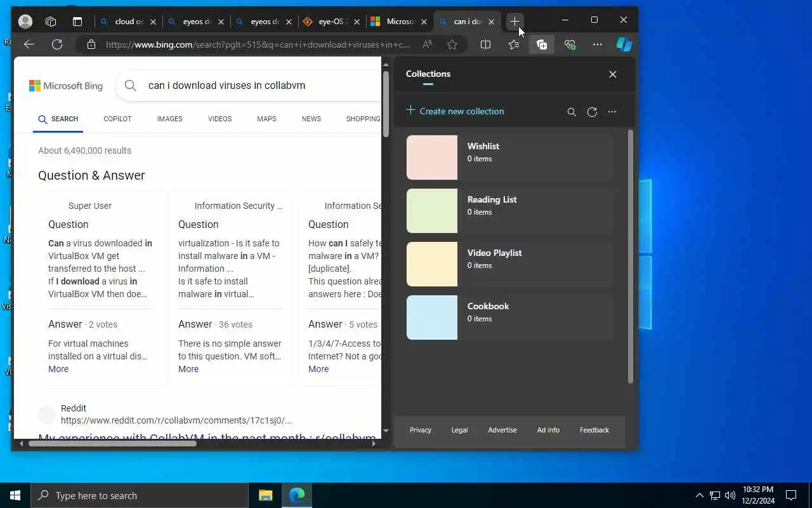Open File Explorer from the taskbar

[266, 495]
